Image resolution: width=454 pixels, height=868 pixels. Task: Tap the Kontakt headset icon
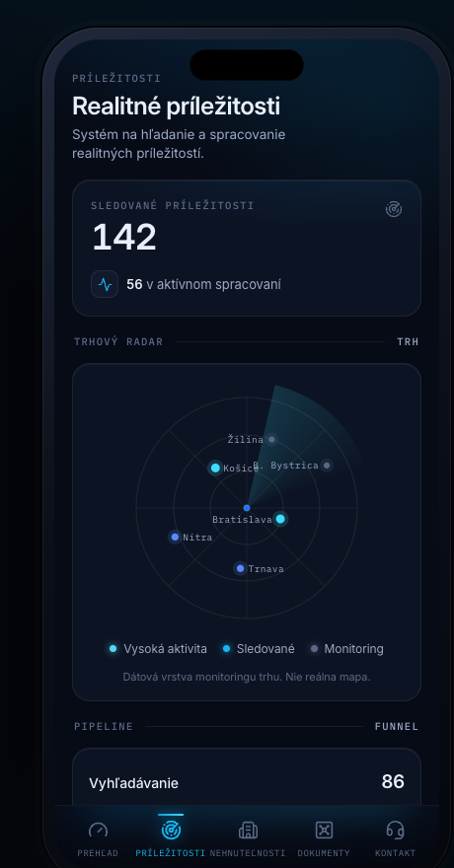pos(395,830)
